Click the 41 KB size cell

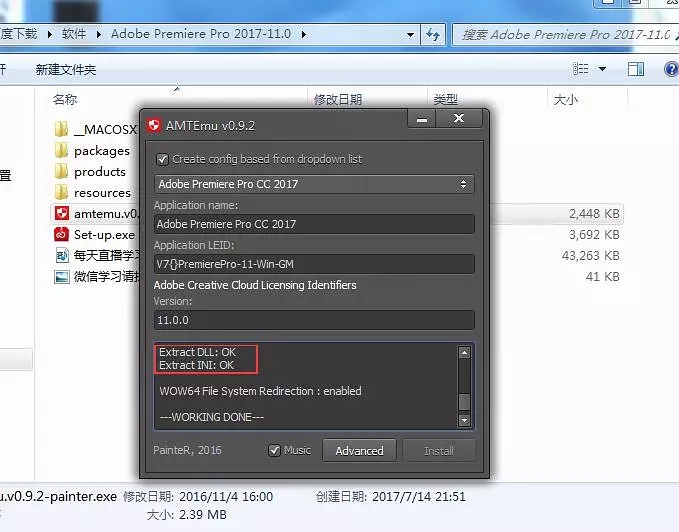point(602,277)
